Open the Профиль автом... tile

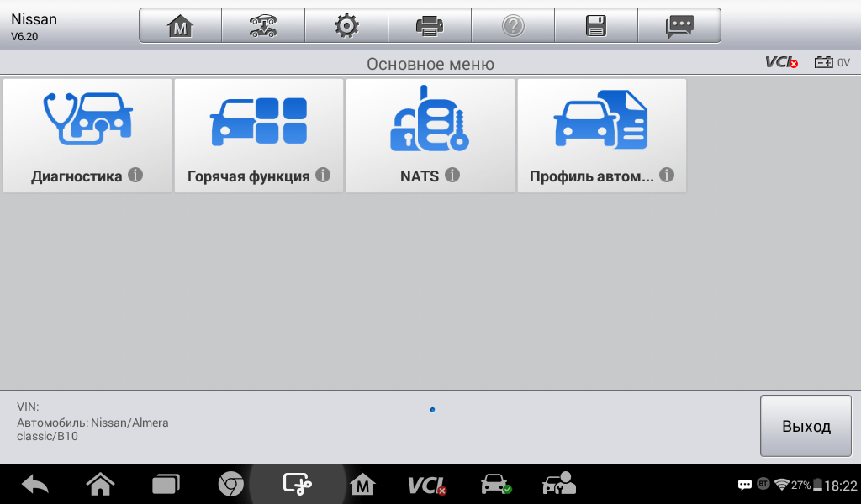[x=602, y=135]
